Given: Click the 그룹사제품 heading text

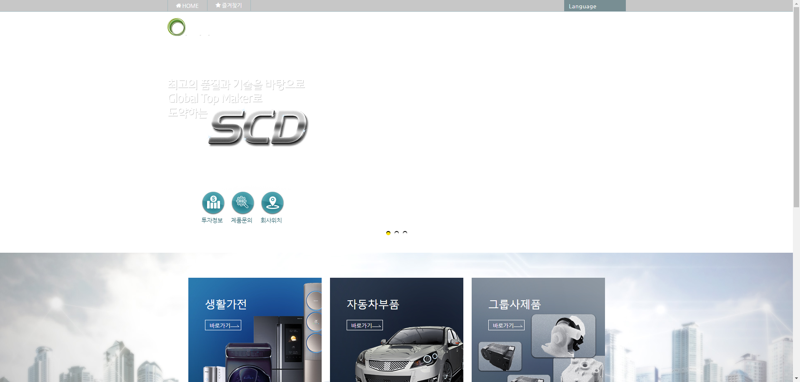Looking at the screenshot, I should [514, 304].
